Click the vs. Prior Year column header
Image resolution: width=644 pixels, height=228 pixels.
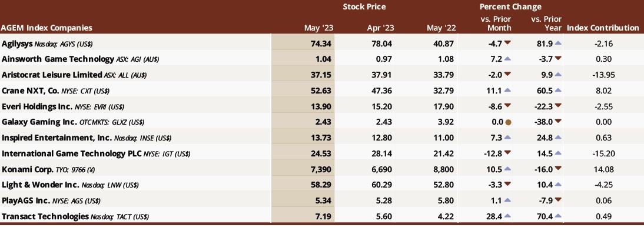pos(546,24)
